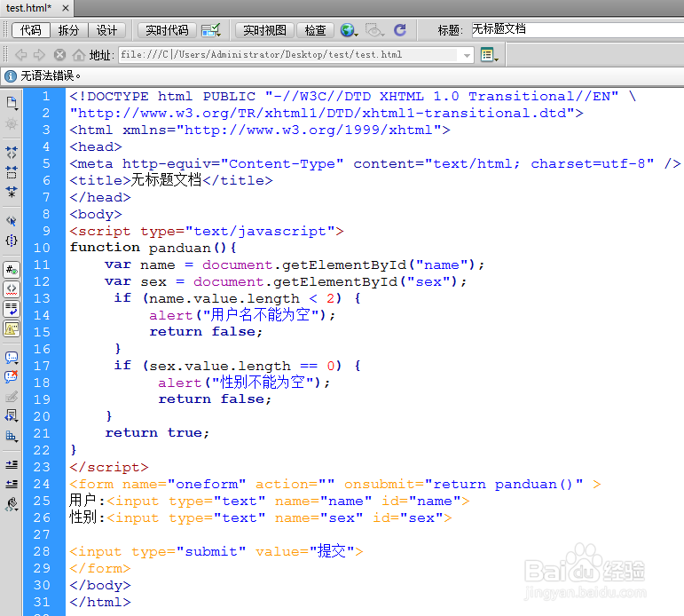Click the Wrap Tag pencil icon
The width and height of the screenshot is (684, 616).
click(x=12, y=397)
